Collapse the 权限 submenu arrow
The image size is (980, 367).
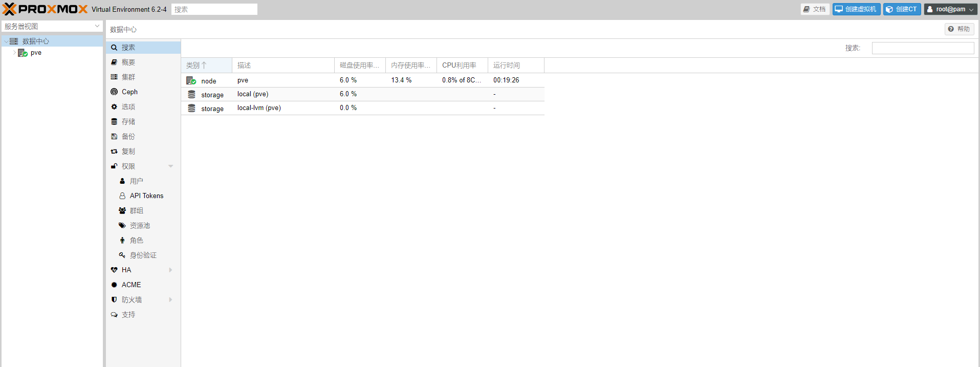pyautogui.click(x=171, y=166)
